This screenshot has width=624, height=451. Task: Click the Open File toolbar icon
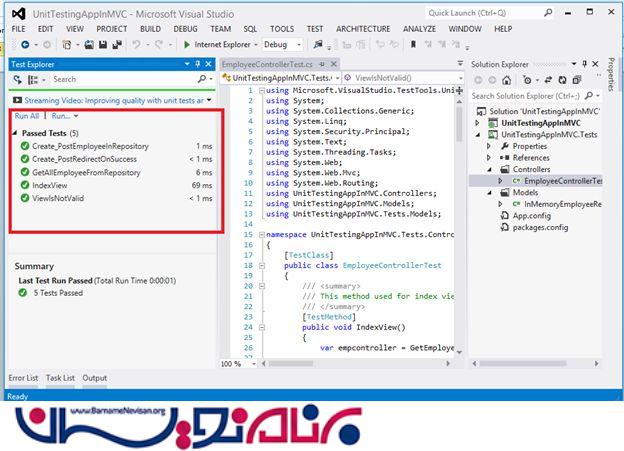pos(89,45)
